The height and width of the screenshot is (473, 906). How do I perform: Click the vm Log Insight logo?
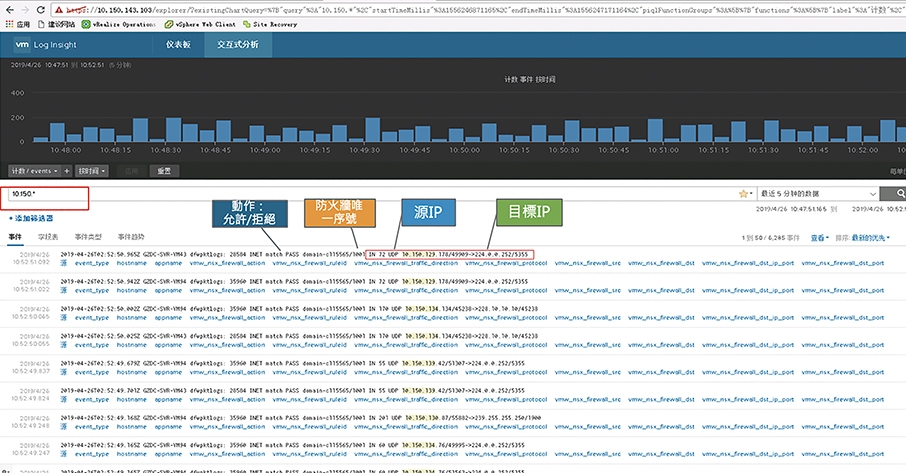(x=46, y=44)
